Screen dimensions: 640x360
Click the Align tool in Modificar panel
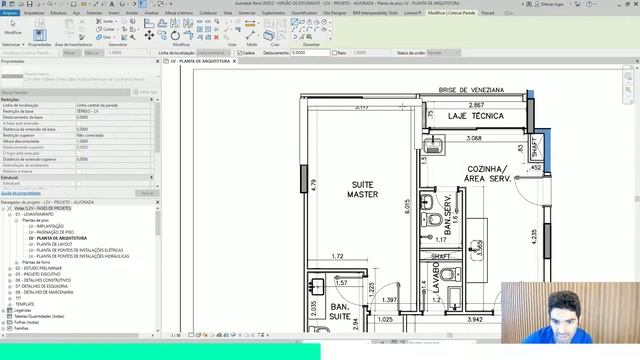pyautogui.click(x=149, y=23)
